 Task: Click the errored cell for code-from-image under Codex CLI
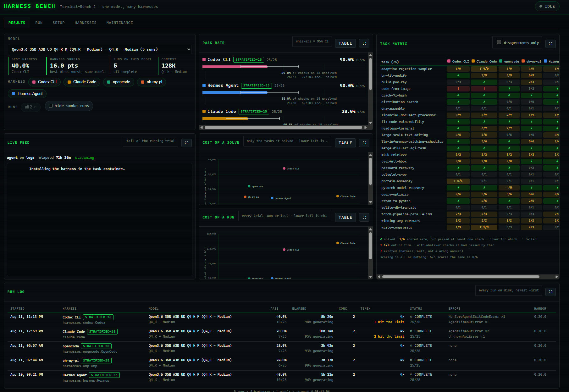click(458, 89)
